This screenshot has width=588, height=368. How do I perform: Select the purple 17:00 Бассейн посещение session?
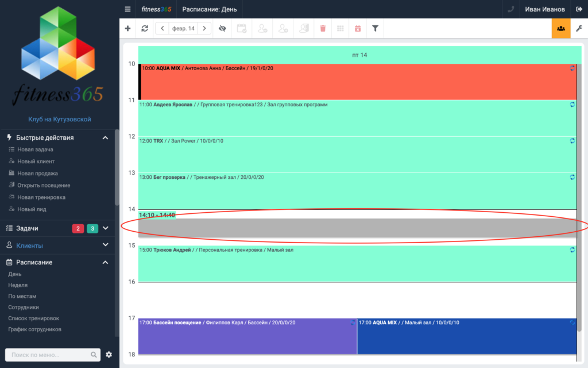point(247,336)
